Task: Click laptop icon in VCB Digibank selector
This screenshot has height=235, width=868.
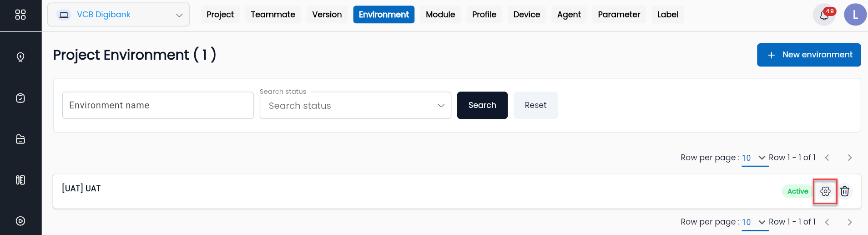Action: (64, 15)
